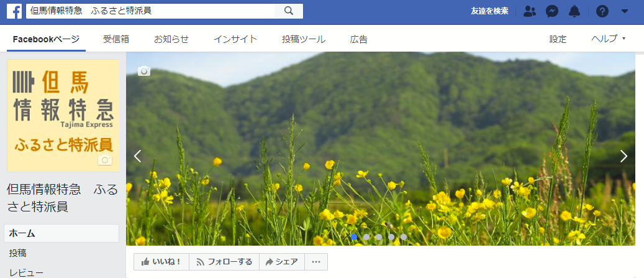Open the 受信箱 inbox tab

coord(116,39)
